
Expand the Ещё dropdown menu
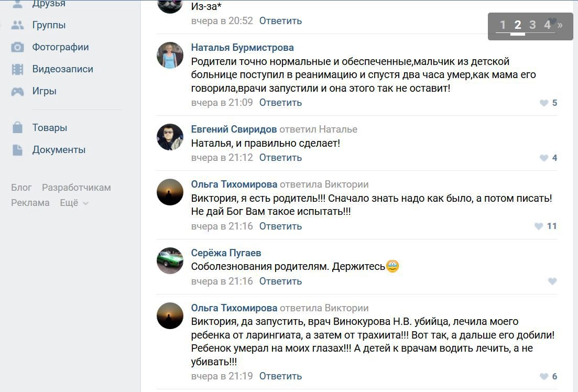74,203
